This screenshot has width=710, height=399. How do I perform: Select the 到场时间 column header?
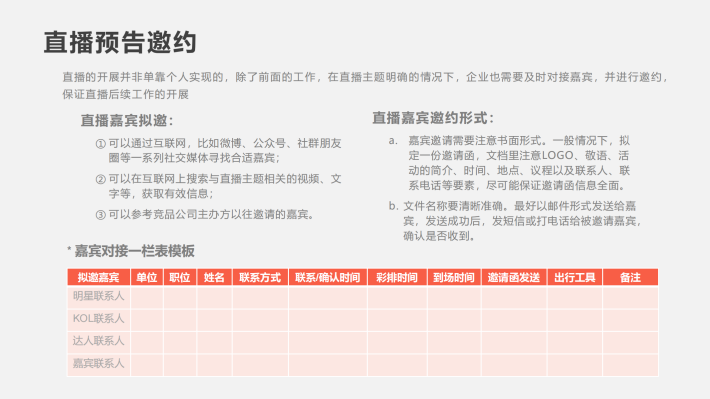454,277
